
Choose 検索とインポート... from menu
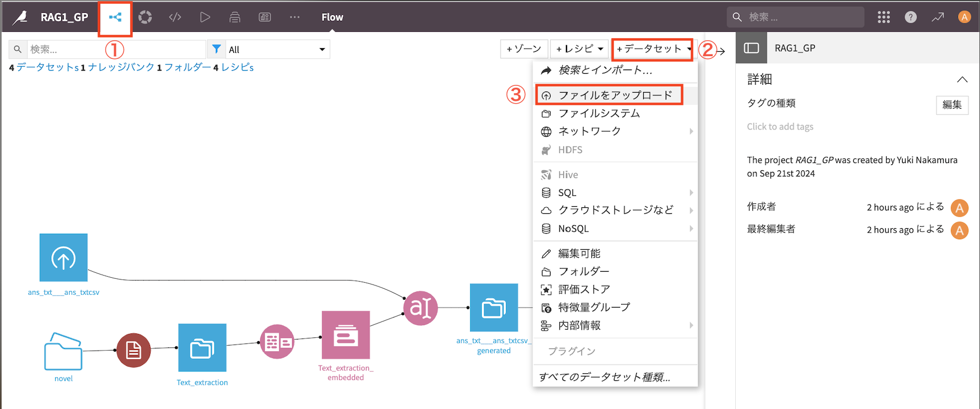pos(616,70)
